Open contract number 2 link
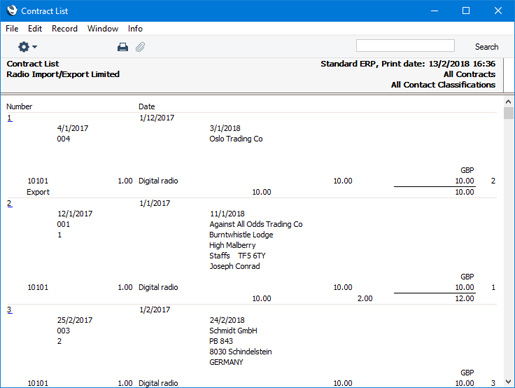 [x=10, y=204]
